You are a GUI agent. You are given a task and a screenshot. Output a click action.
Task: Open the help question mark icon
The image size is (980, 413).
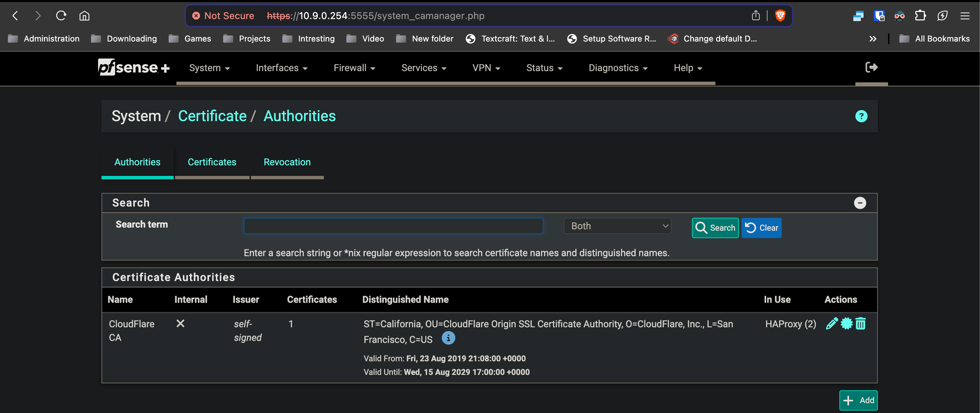861,116
